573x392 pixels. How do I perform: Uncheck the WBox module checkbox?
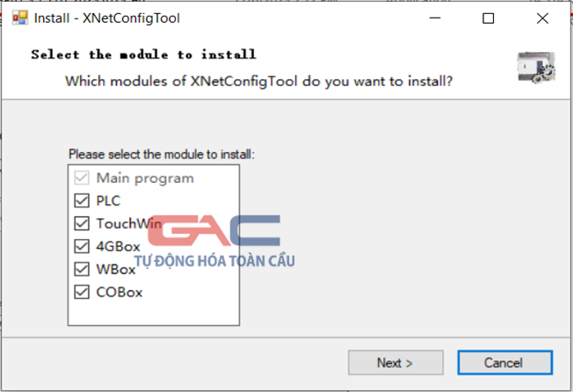(x=82, y=269)
